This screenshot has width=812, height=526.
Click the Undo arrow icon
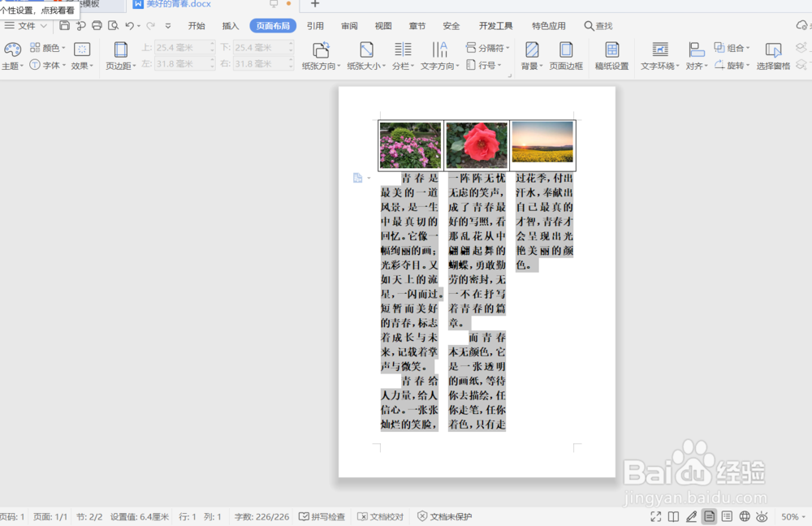[x=129, y=25]
